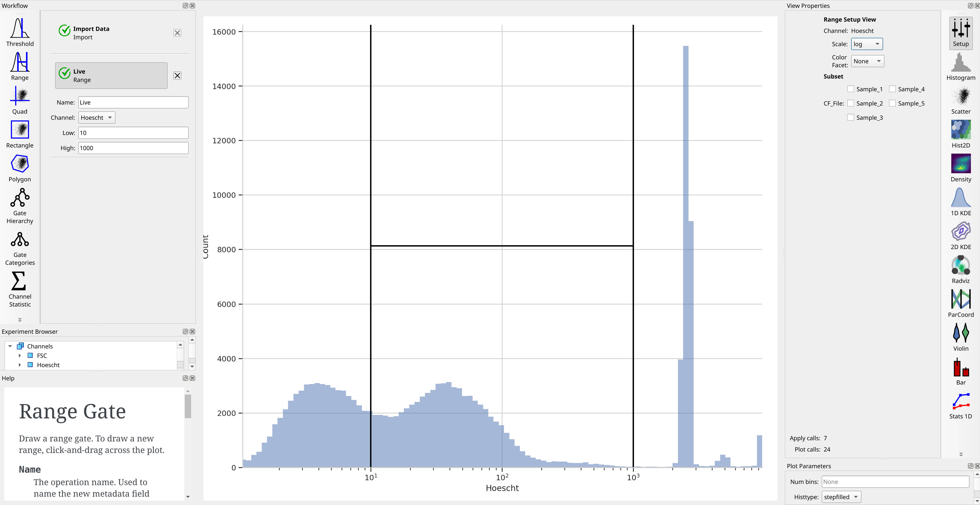This screenshot has width=980, height=505.
Task: Collapse the Channels tree node
Action: click(x=10, y=346)
